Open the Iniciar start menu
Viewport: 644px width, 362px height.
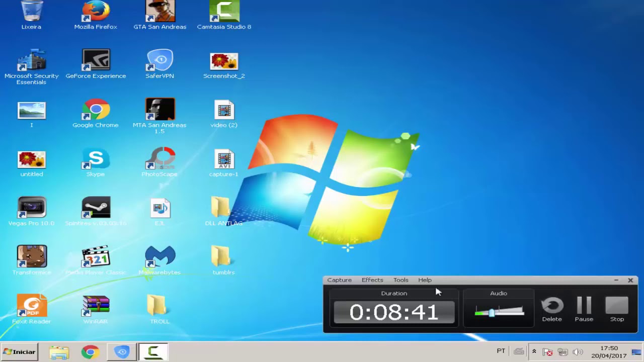(x=19, y=351)
